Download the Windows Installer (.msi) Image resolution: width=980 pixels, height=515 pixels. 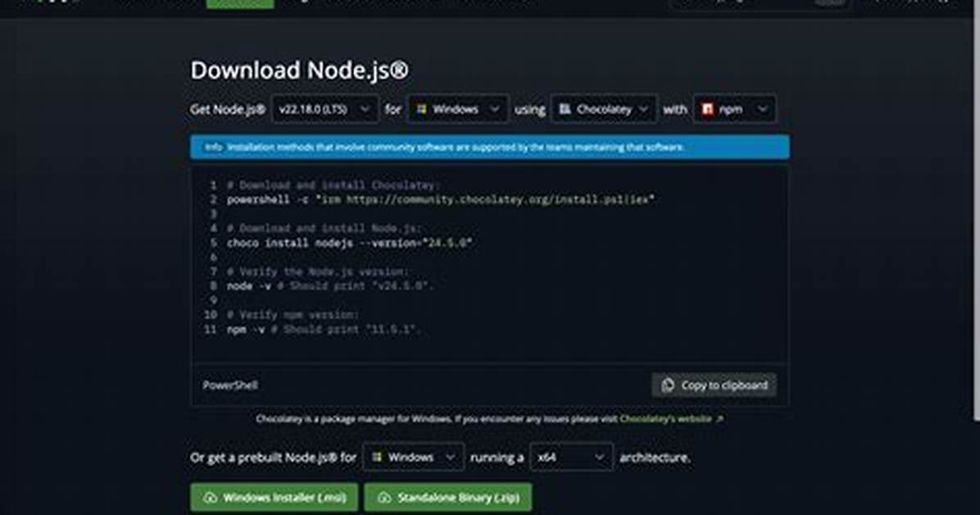coord(274,498)
